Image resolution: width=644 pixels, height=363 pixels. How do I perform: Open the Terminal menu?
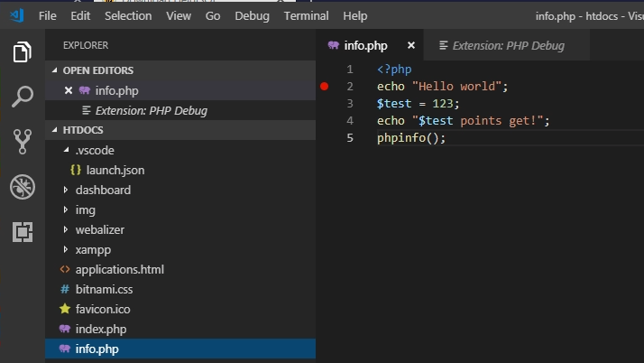point(306,15)
